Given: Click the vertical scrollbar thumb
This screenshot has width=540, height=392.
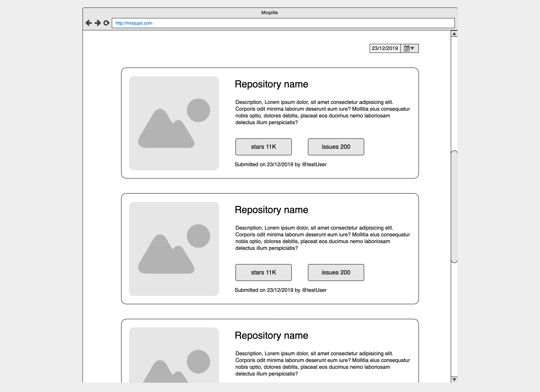Looking at the screenshot, I should point(454,207).
